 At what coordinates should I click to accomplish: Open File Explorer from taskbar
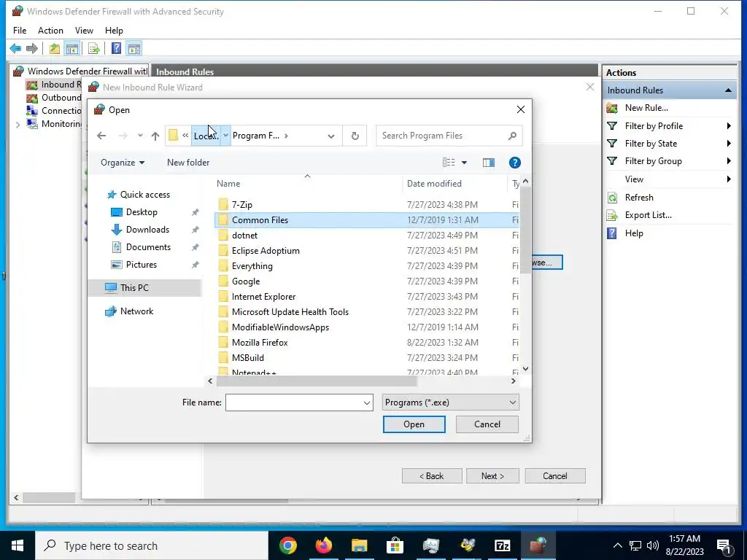tap(359, 545)
